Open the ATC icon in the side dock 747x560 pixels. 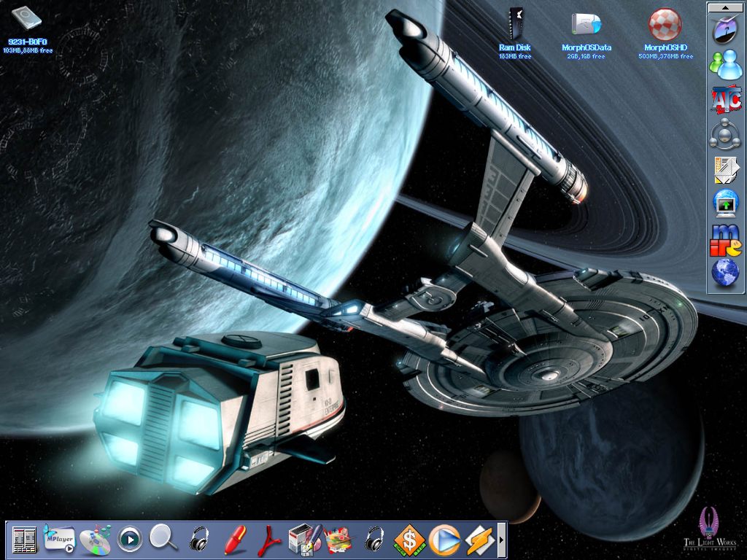tap(726, 99)
